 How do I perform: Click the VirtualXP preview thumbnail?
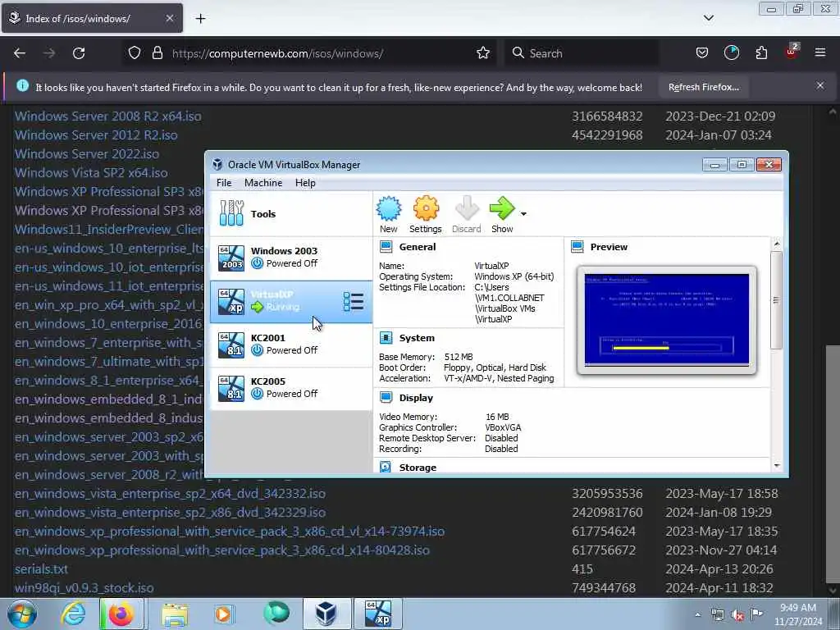pyautogui.click(x=667, y=320)
